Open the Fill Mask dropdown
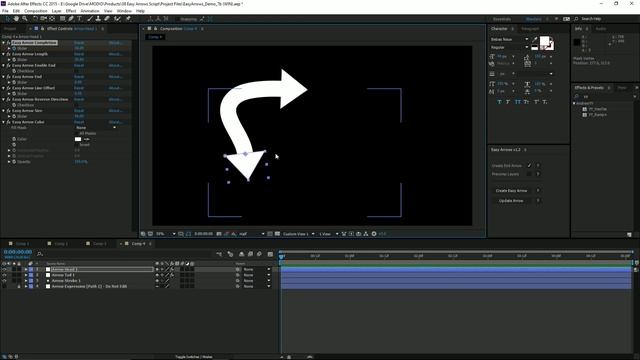 coord(96,128)
